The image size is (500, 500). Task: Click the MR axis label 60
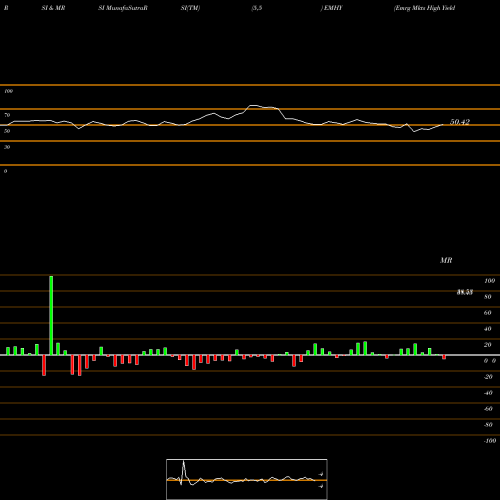tap(487, 313)
